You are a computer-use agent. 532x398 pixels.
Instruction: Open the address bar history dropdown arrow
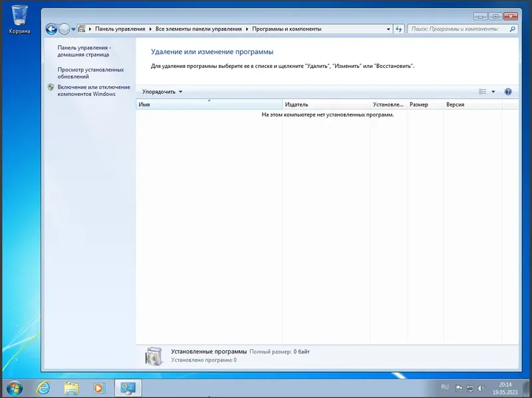click(x=387, y=29)
